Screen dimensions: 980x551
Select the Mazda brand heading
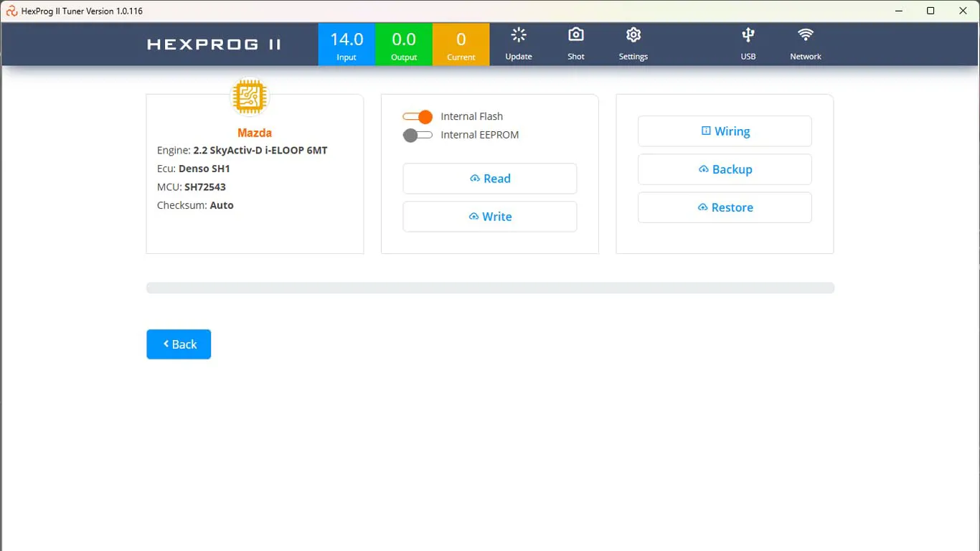click(x=255, y=133)
